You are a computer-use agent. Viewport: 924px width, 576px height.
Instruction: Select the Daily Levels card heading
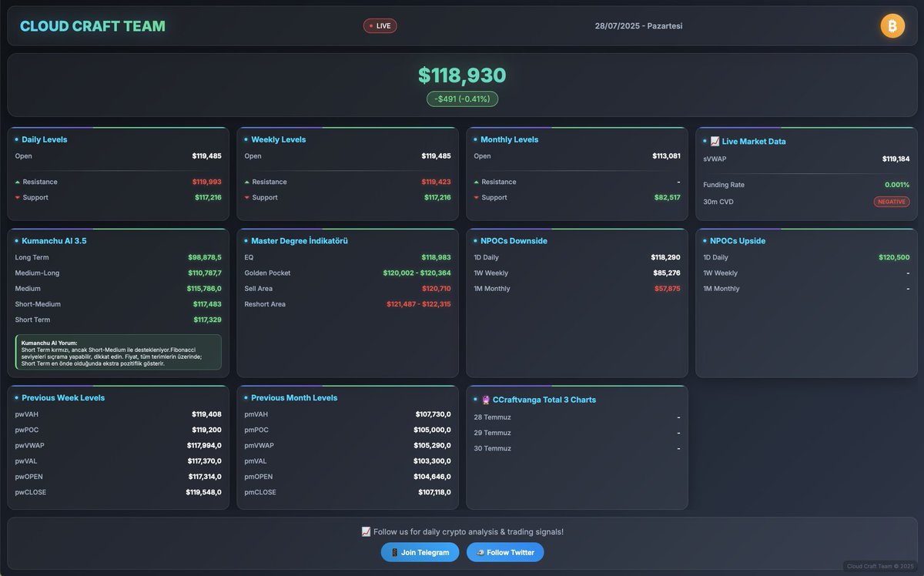[44, 139]
